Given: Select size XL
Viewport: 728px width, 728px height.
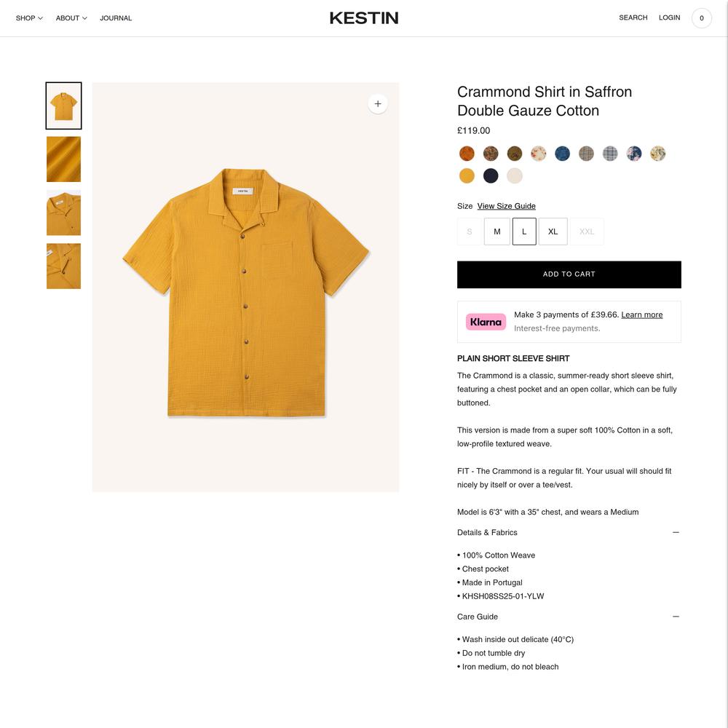Looking at the screenshot, I should [x=553, y=232].
